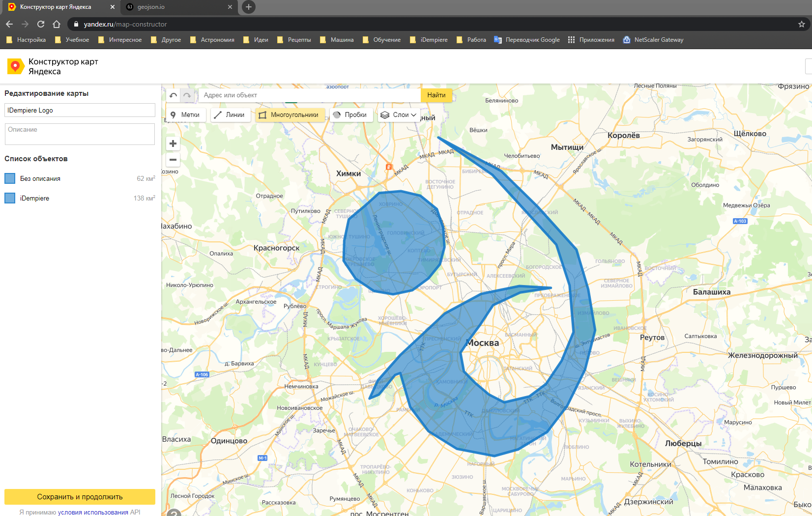812x516 pixels.
Task: Click the undo arrow on map toolbar
Action: click(173, 95)
